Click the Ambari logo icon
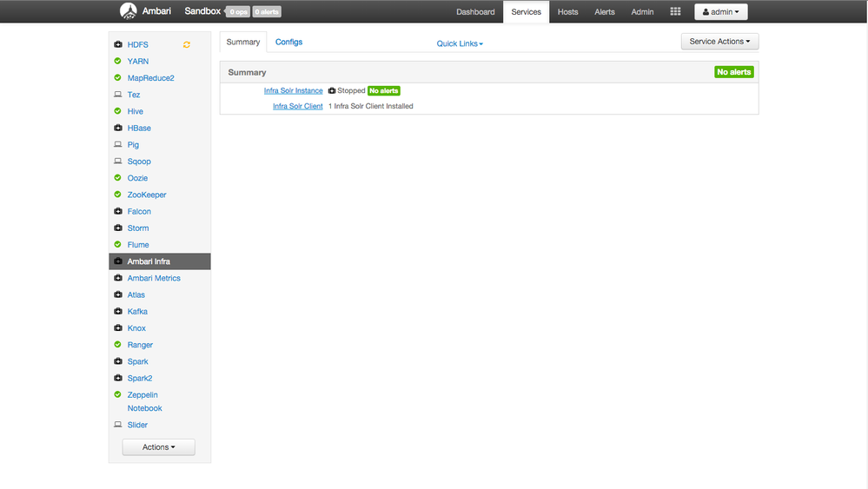The image size is (868, 489). 129,11
